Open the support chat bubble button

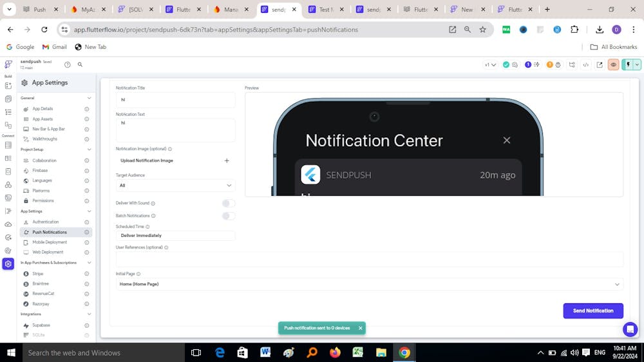(x=630, y=329)
